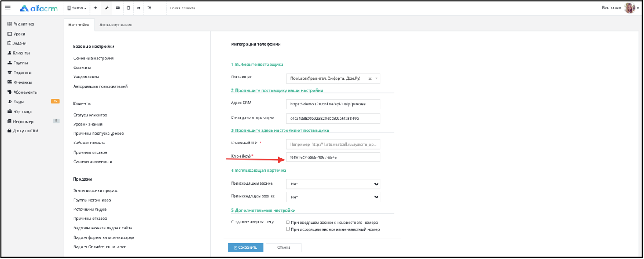This screenshot has height=259, width=644.
Task: Open Статусы клиентов link
Action: tap(90, 115)
